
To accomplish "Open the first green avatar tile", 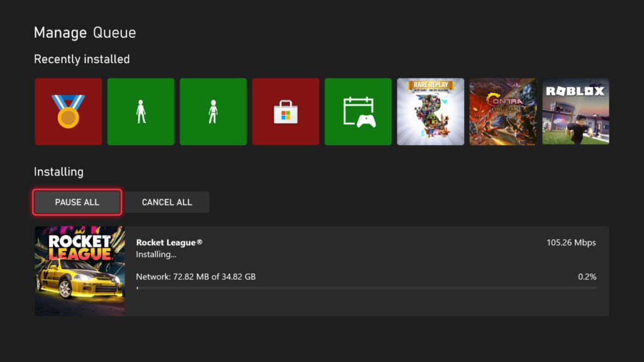I will coord(140,111).
